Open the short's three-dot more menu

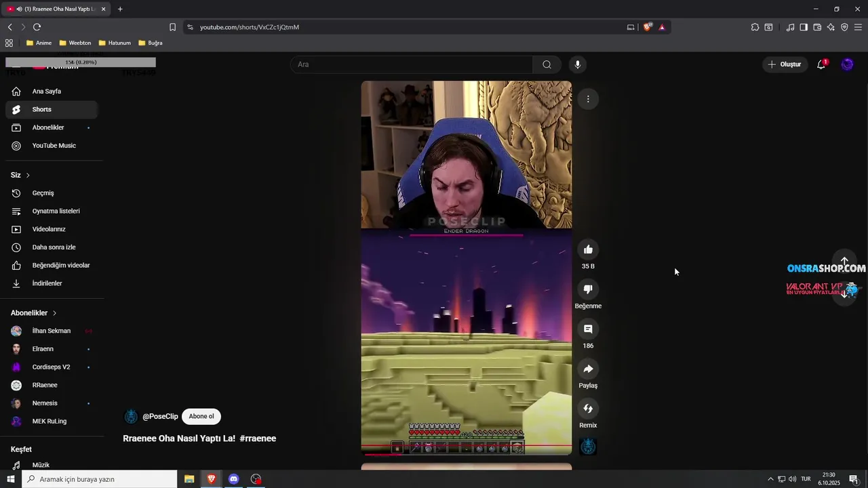pos(588,99)
